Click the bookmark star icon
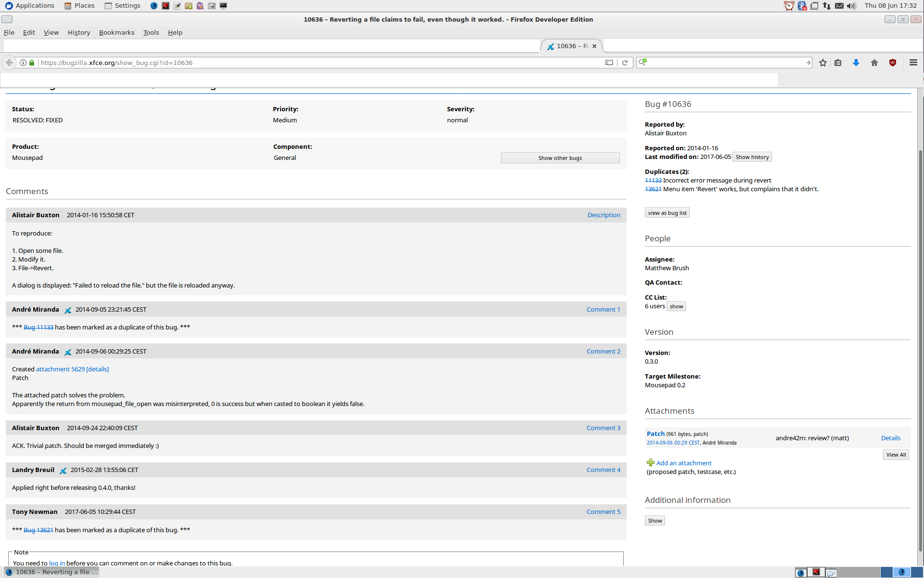 [823, 63]
